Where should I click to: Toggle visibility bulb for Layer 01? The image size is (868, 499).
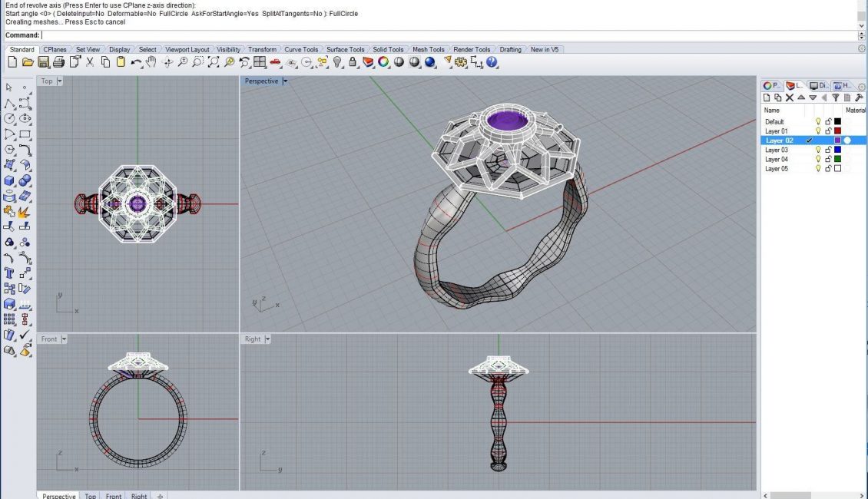(x=818, y=131)
